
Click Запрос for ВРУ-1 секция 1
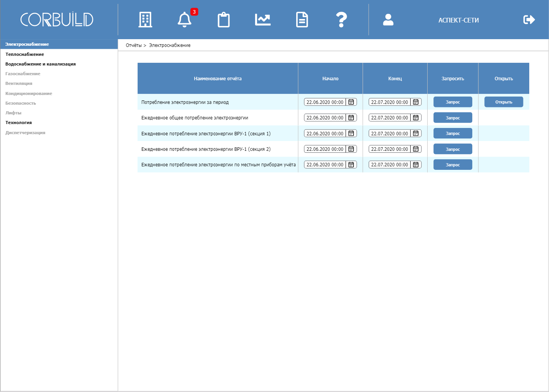pos(453,133)
